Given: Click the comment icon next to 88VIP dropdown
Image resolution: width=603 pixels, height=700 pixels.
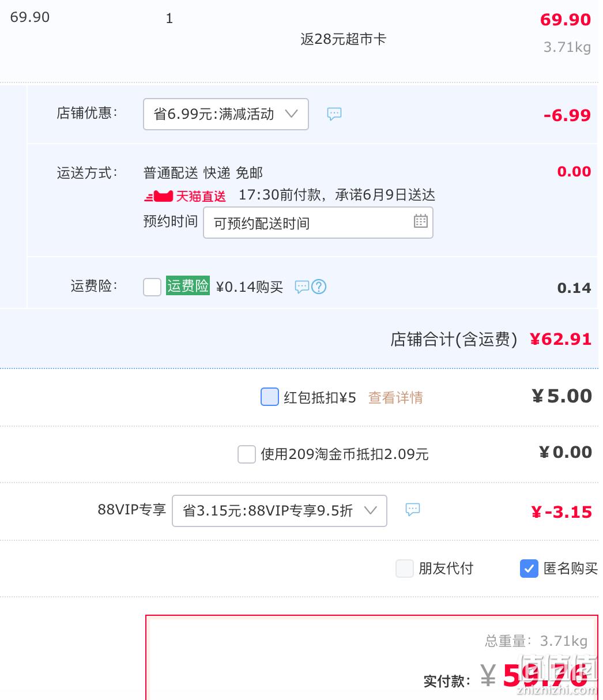Looking at the screenshot, I should point(413,509).
